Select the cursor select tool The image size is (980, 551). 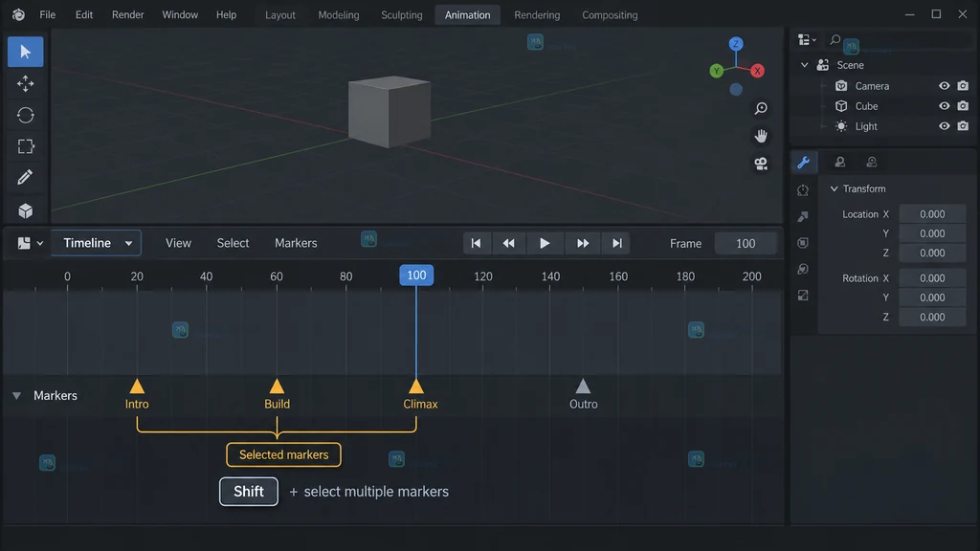(x=26, y=52)
